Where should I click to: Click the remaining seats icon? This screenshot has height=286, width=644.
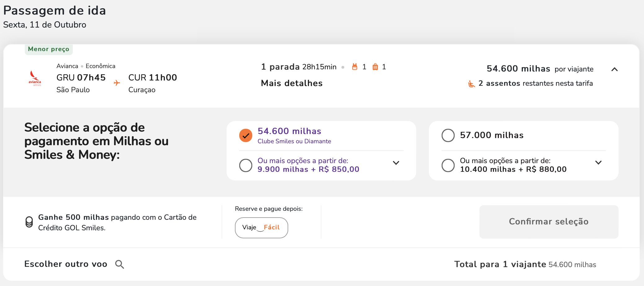[x=471, y=84]
